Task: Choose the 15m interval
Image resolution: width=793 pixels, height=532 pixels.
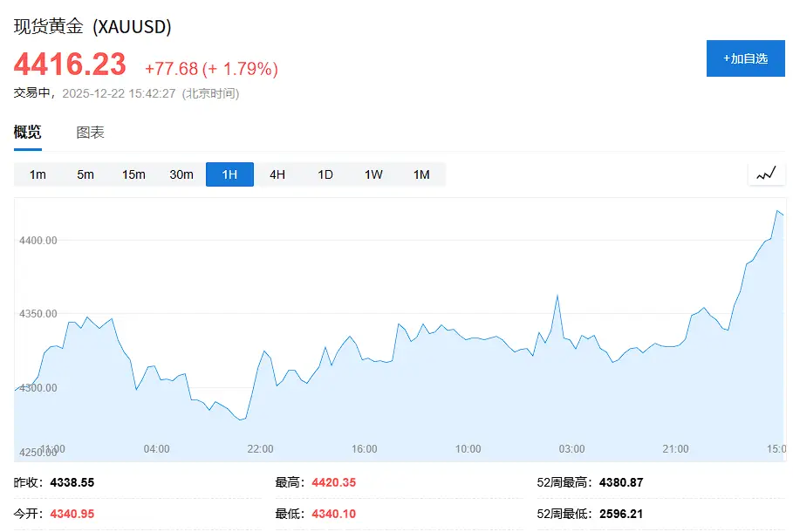Action: [x=133, y=174]
